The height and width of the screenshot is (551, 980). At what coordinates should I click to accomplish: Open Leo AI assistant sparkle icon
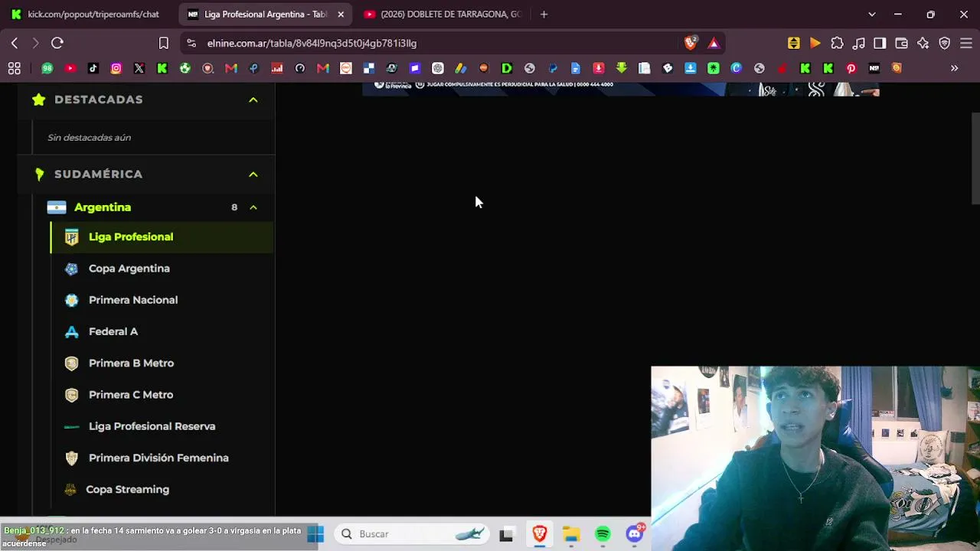[x=923, y=44]
